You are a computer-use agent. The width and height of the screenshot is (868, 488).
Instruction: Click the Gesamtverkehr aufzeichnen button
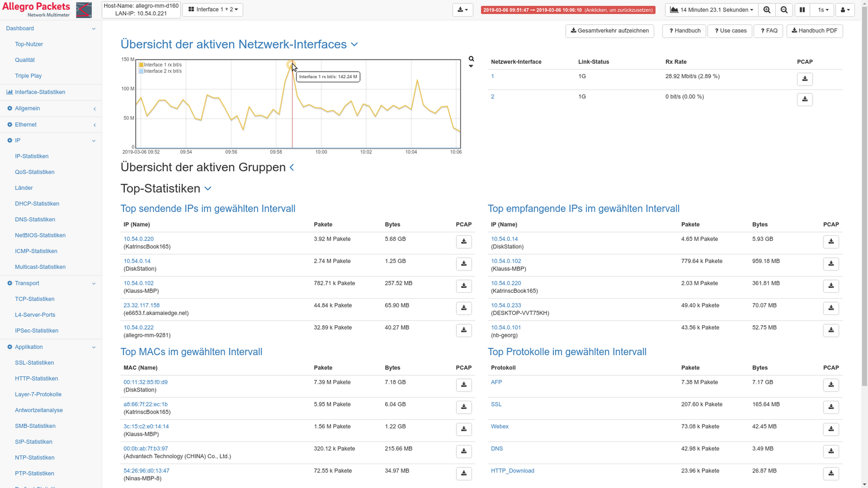pos(609,31)
